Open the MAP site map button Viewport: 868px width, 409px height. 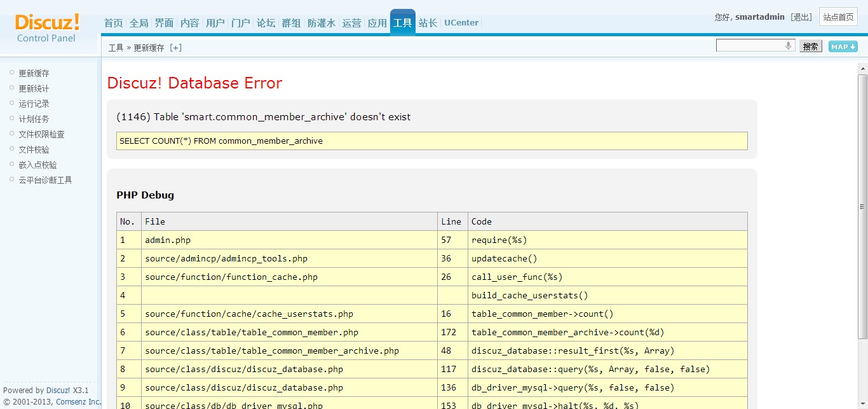click(x=843, y=46)
